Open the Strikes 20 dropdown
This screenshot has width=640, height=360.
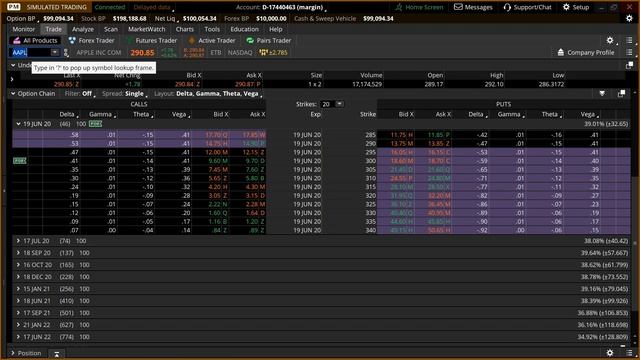point(339,104)
